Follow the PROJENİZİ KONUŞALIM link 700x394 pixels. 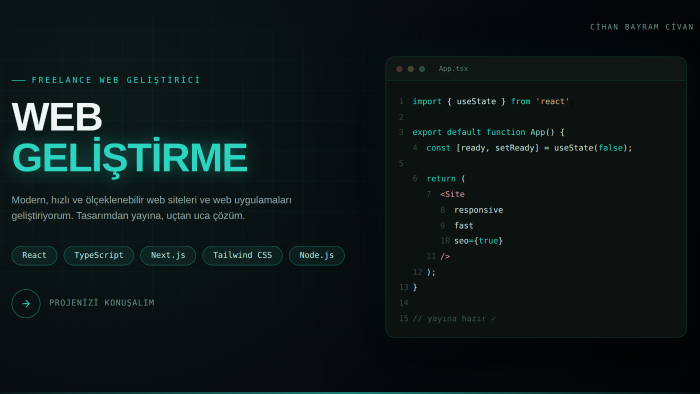click(102, 303)
